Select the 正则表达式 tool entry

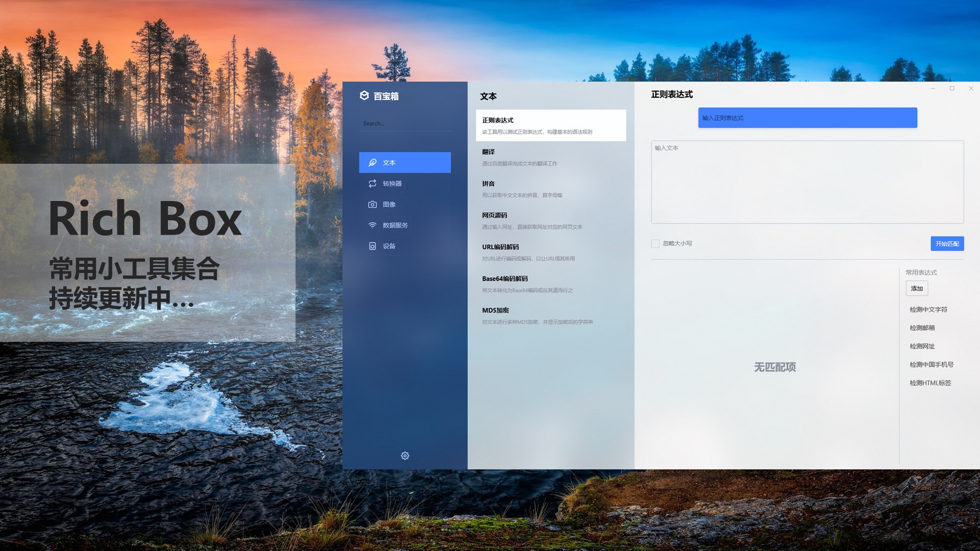(x=551, y=126)
